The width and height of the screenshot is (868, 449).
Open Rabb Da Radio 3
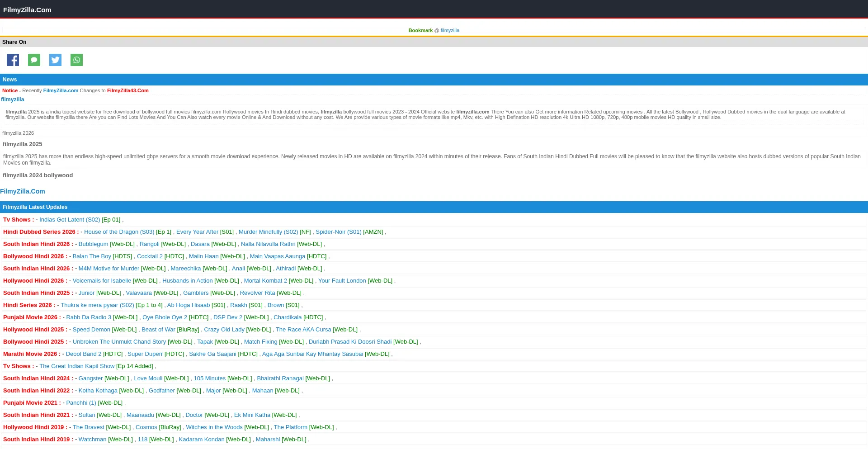89,317
